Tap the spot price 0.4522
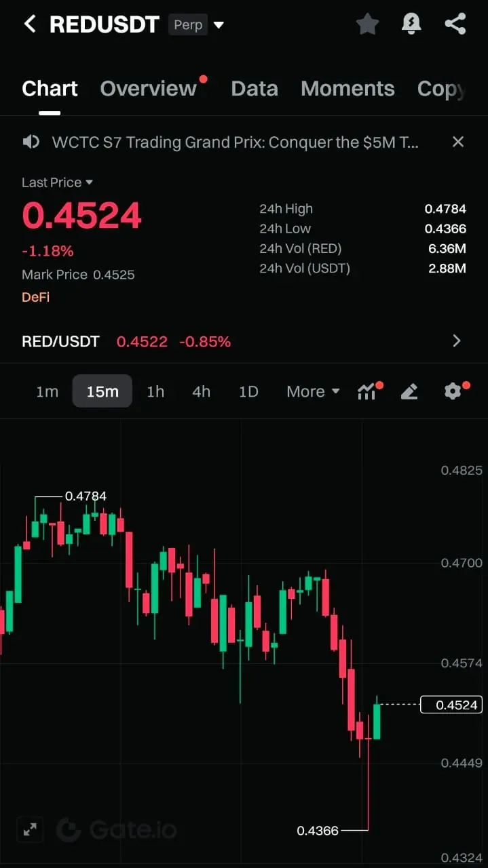The image size is (488, 868). [x=142, y=341]
